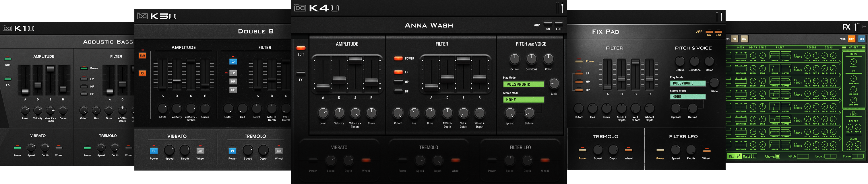Toggle the filter Power switch in K4U
The image size is (868, 184).
(398, 58)
